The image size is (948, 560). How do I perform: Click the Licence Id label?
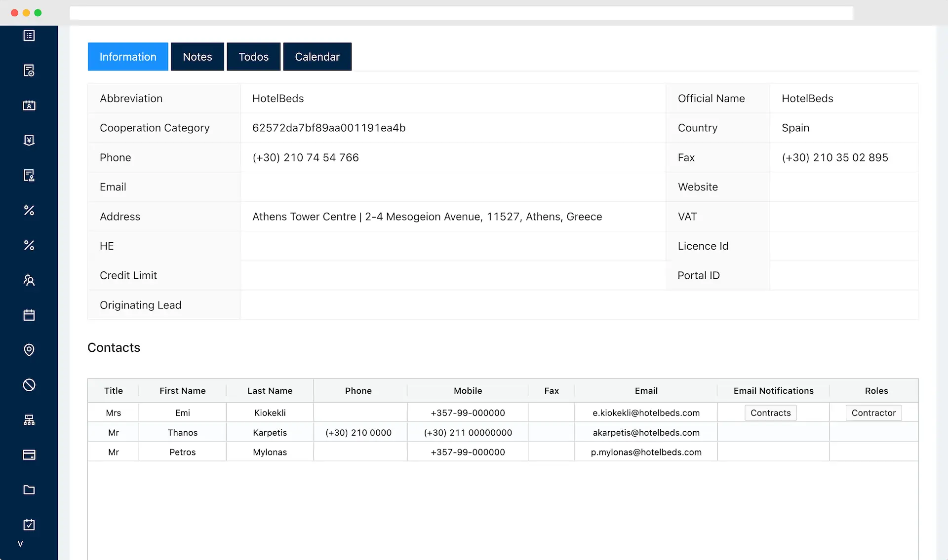click(x=703, y=246)
